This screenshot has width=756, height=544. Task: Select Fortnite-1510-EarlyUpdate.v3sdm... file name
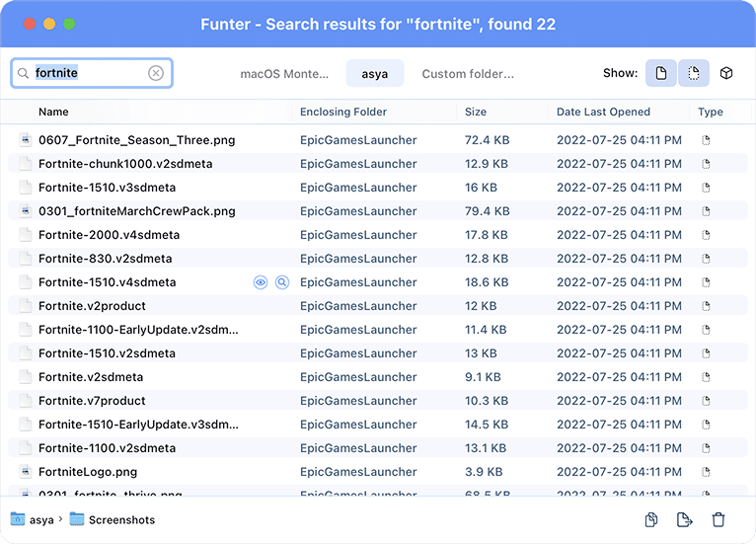tap(138, 425)
